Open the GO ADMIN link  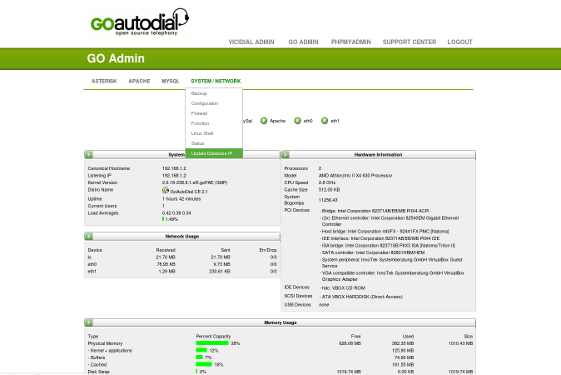(x=303, y=42)
